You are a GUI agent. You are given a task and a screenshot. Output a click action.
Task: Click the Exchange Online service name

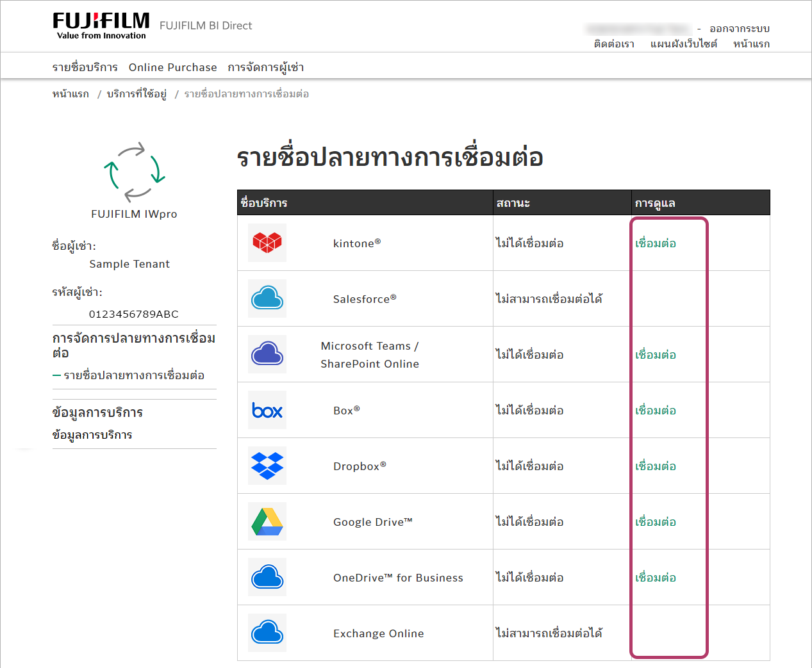tap(379, 633)
